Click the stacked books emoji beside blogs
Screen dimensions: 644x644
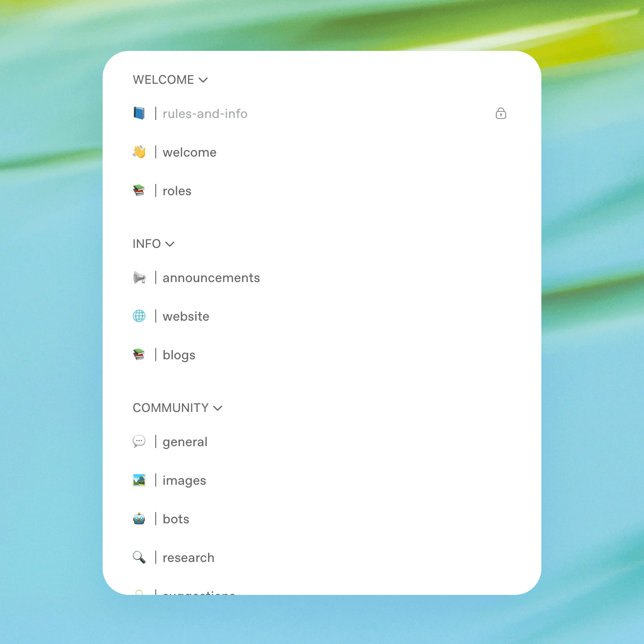click(139, 355)
